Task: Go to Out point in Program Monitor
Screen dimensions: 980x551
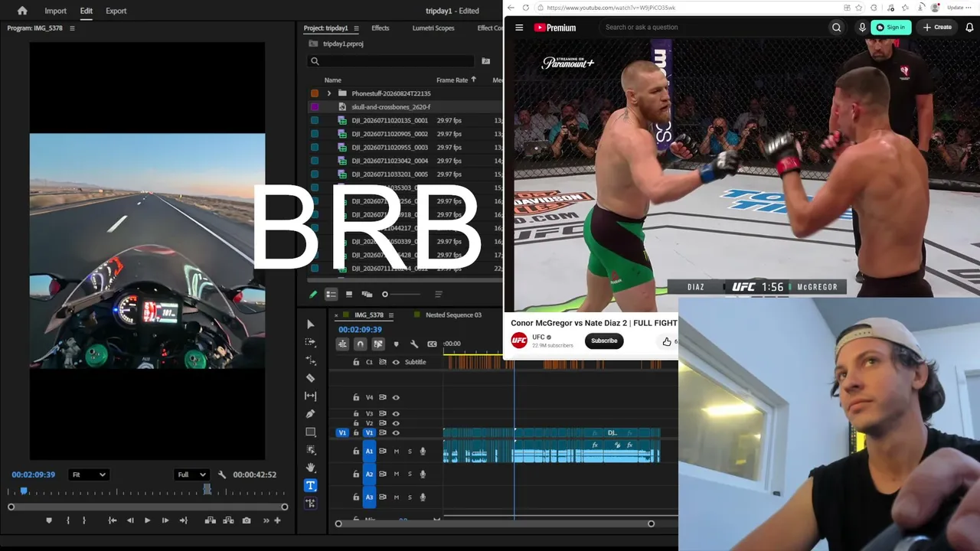Action: point(183,520)
